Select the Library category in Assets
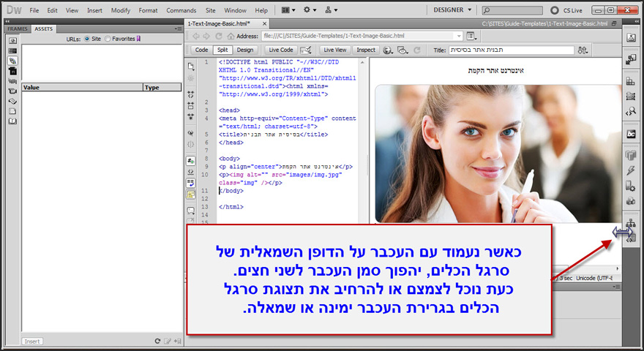This screenshot has height=351, width=644. tap(12, 121)
